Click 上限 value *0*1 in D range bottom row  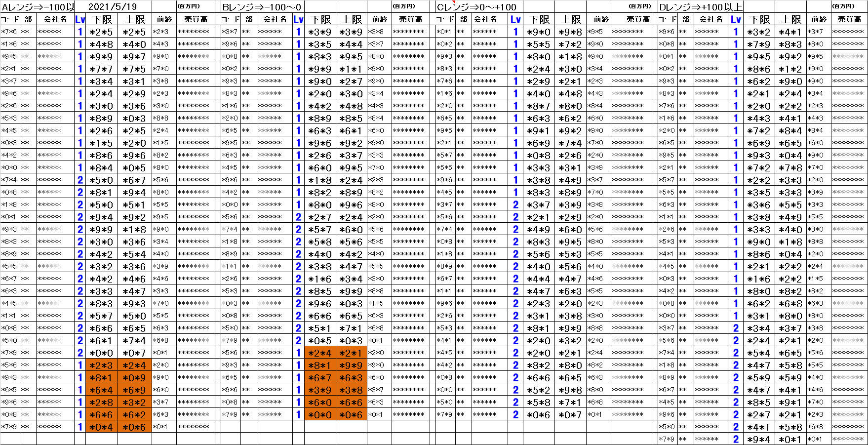790,439
